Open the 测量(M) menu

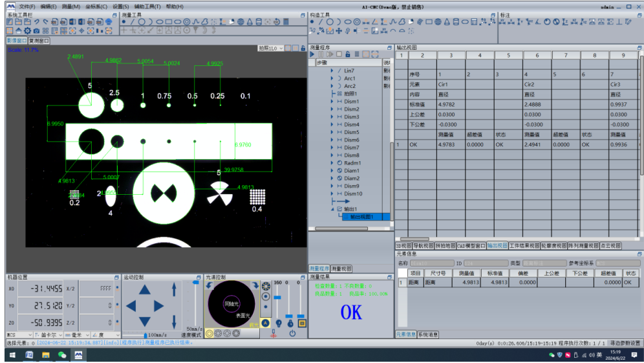[71, 6]
